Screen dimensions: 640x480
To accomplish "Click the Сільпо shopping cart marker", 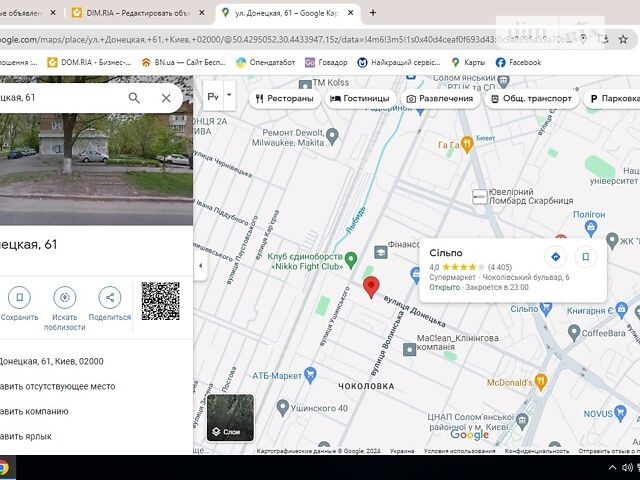I will coord(546,308).
